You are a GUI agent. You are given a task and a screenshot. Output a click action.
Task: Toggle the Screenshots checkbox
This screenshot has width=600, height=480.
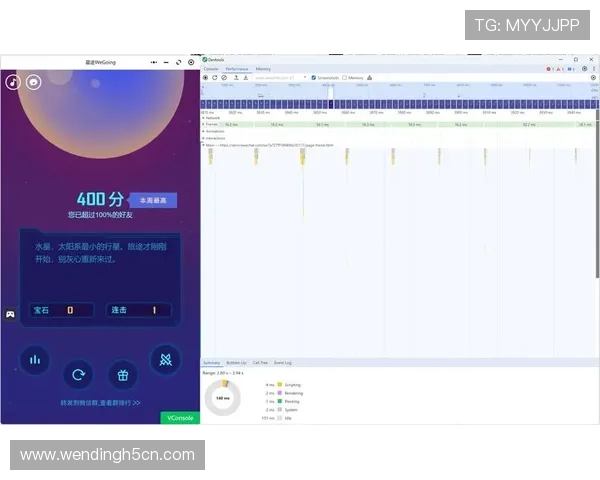[313, 77]
